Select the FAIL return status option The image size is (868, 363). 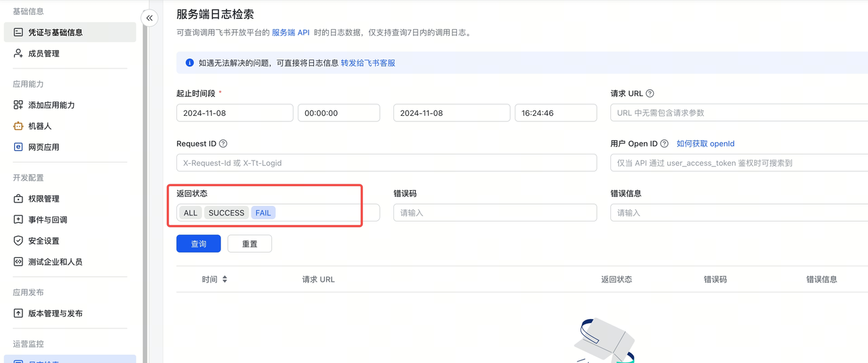tap(263, 213)
